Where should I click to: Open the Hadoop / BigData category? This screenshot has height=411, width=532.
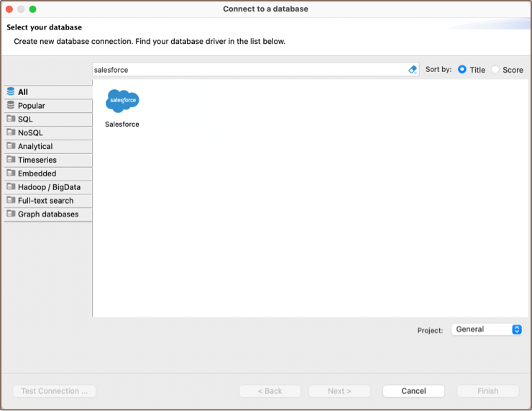coord(47,187)
